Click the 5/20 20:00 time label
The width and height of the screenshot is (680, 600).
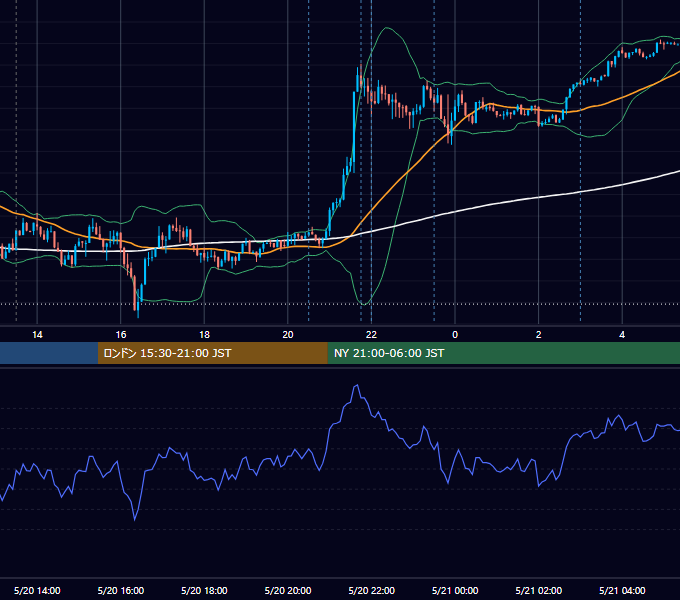click(288, 590)
